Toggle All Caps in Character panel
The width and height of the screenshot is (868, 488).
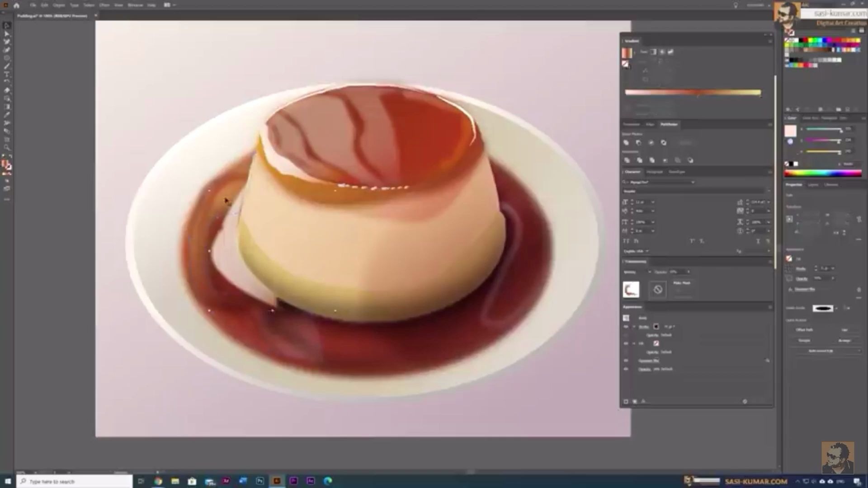[x=627, y=241]
